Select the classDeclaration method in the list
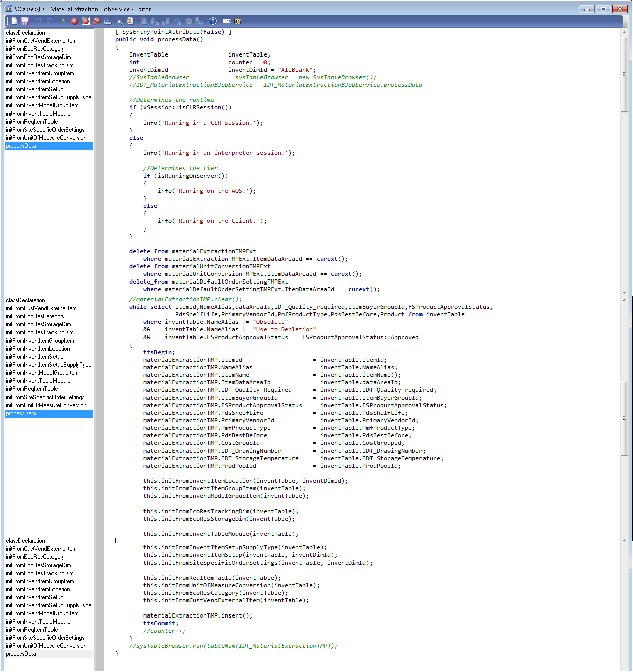The height and width of the screenshot is (672, 633). coord(26,32)
